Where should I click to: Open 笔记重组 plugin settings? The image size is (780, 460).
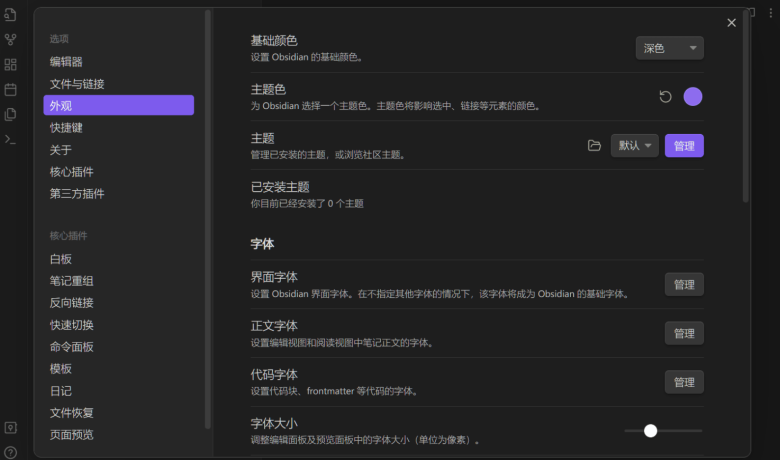[119, 281]
